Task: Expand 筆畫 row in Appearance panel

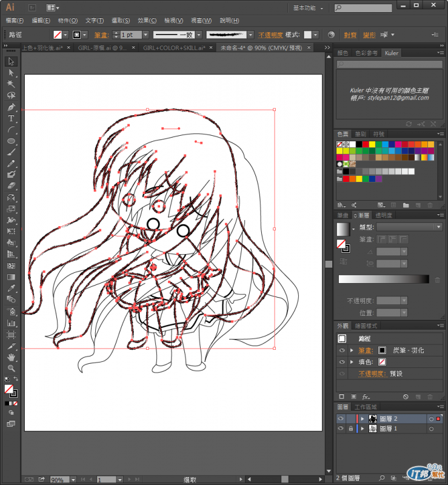Action: click(x=352, y=350)
